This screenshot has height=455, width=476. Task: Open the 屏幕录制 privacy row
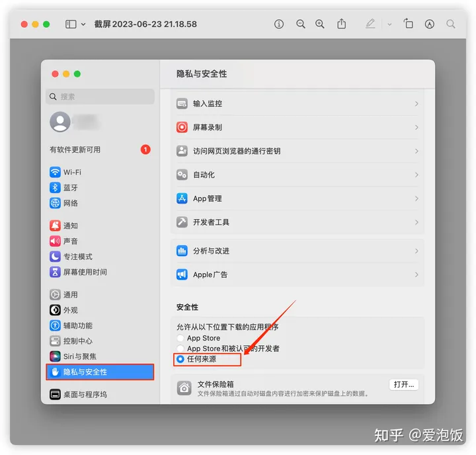tap(297, 127)
